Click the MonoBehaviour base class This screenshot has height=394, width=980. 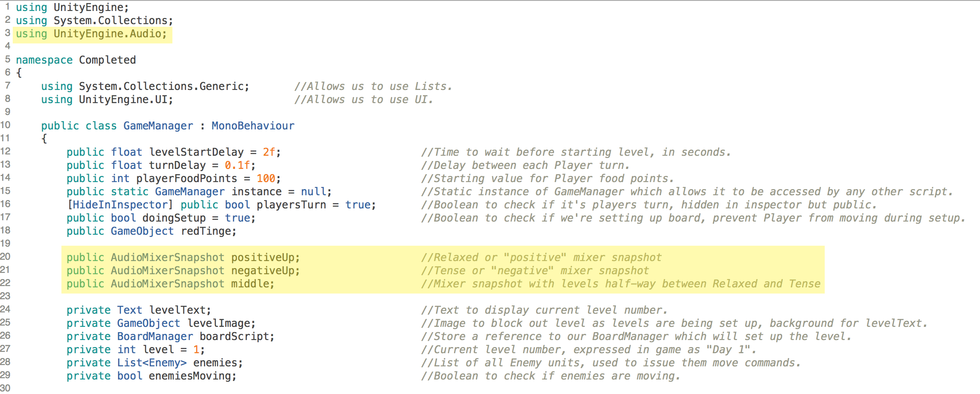253,126
